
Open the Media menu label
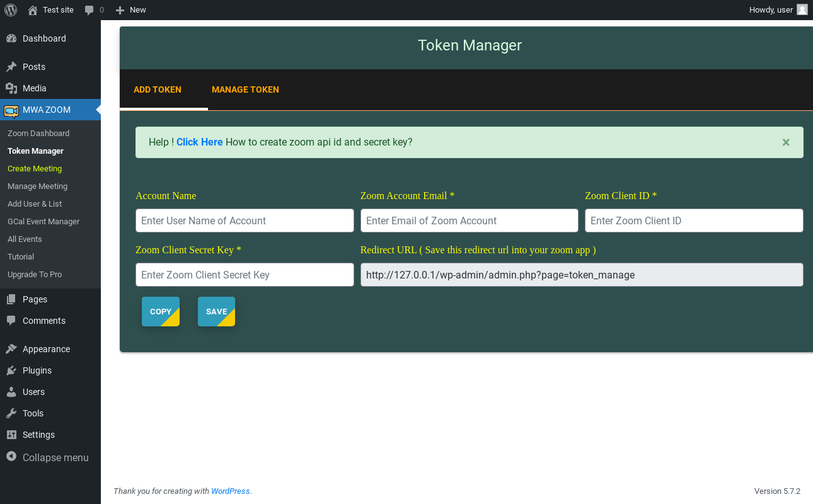pos(35,88)
